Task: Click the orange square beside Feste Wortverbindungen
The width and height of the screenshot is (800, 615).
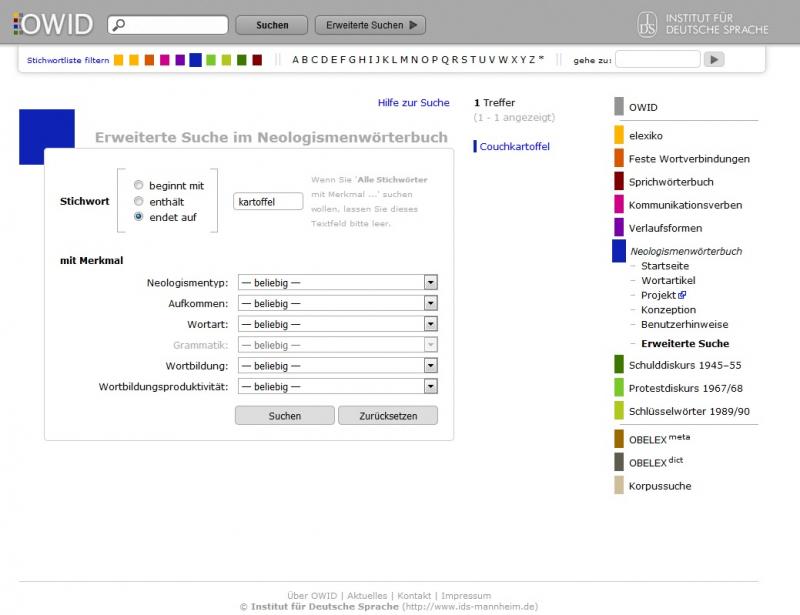Action: (x=619, y=158)
